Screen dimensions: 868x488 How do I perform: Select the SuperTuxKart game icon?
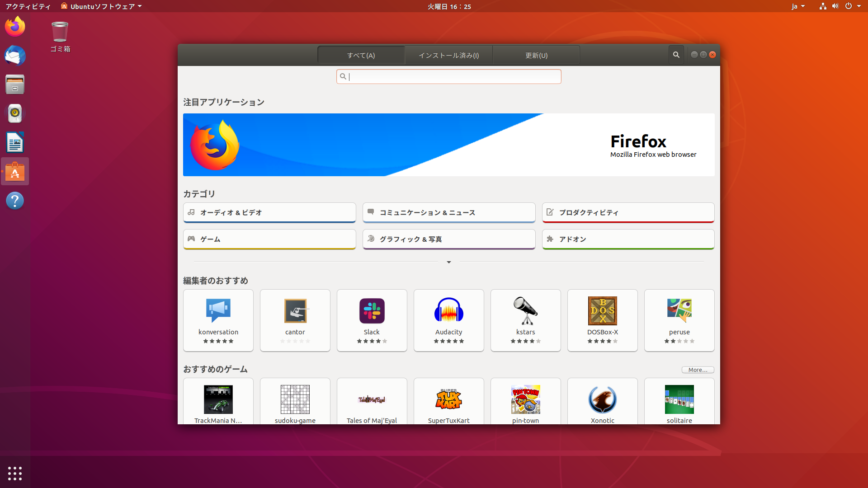tap(448, 399)
